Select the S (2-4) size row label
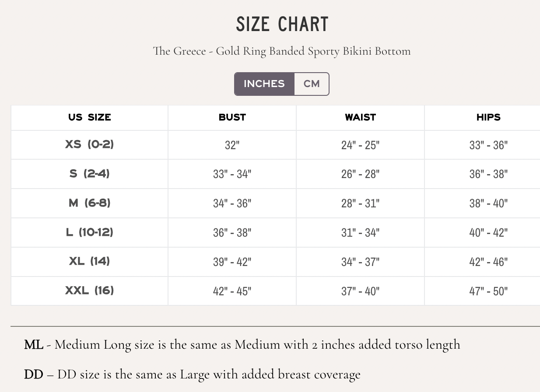 (x=90, y=174)
